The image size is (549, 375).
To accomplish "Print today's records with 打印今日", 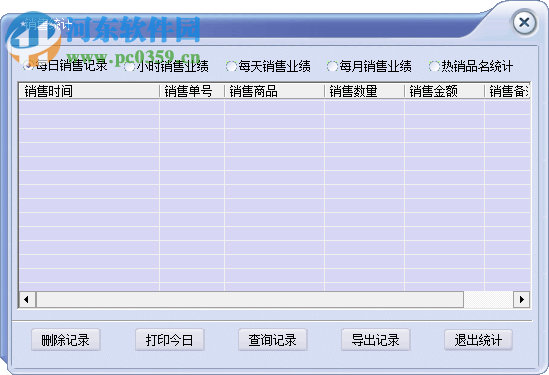I will (x=169, y=340).
